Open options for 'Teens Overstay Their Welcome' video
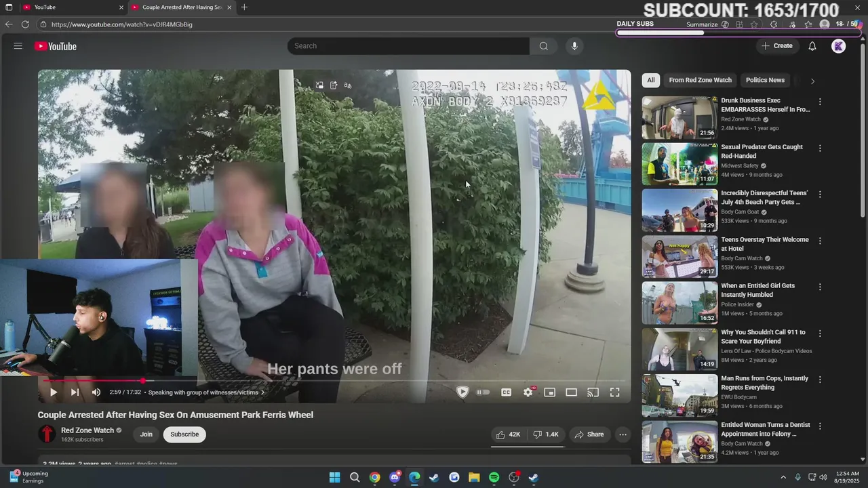Viewport: 868px width, 488px height. (x=820, y=241)
